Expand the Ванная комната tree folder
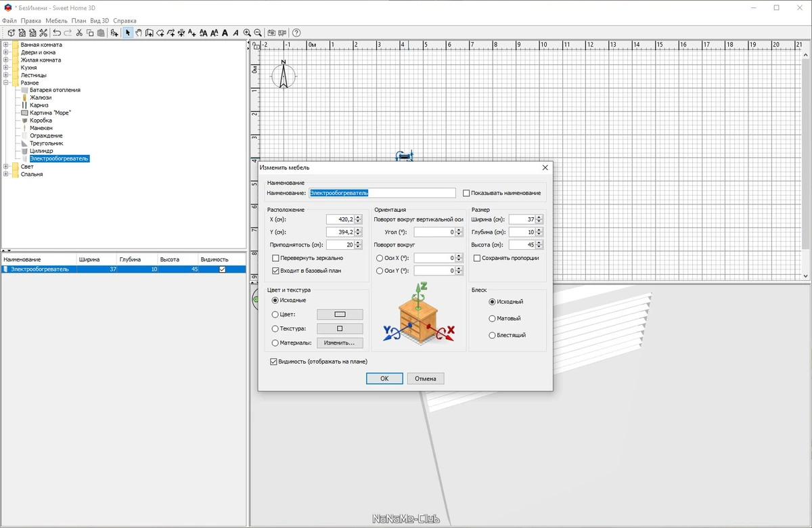The height and width of the screenshot is (528, 812). coord(6,45)
